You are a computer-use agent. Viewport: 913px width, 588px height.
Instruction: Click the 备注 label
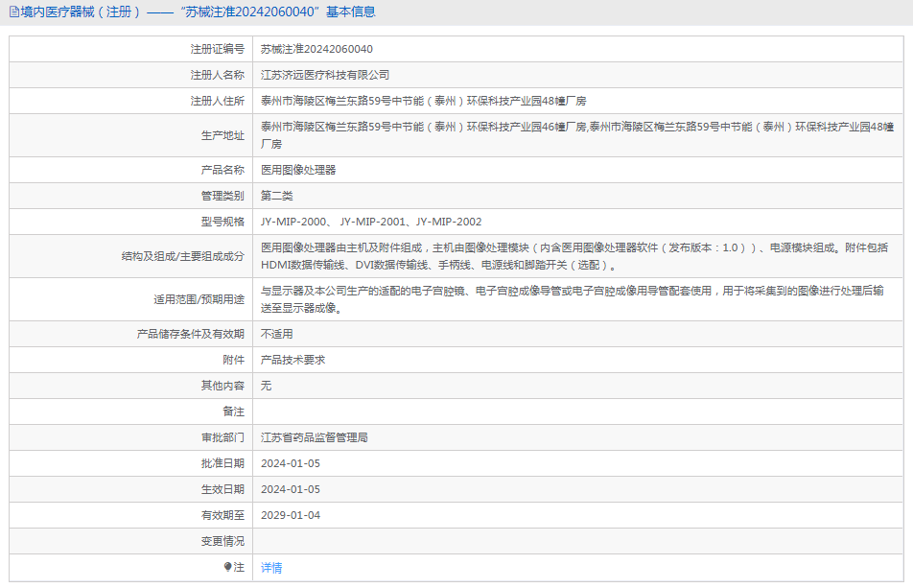[x=233, y=412]
